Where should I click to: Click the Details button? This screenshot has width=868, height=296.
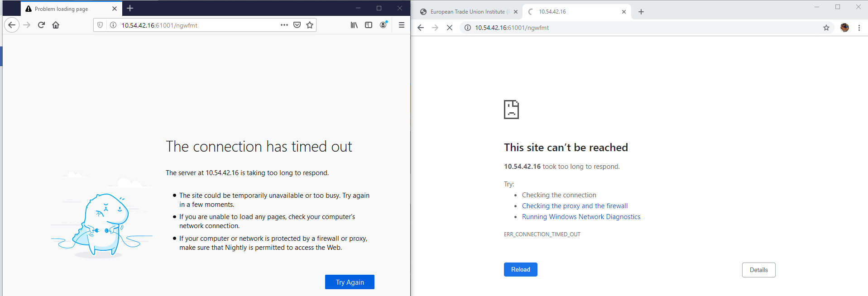(x=759, y=270)
